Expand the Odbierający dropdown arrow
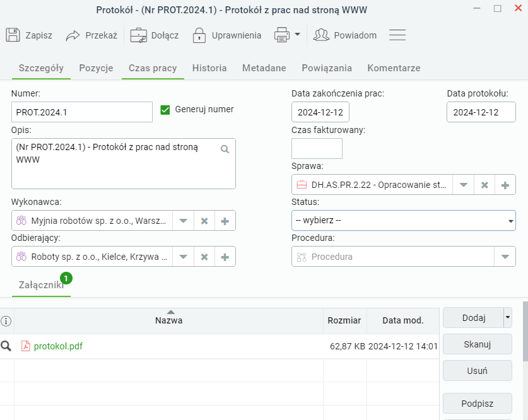Screen dimensions: 528x420 tap(183, 257)
